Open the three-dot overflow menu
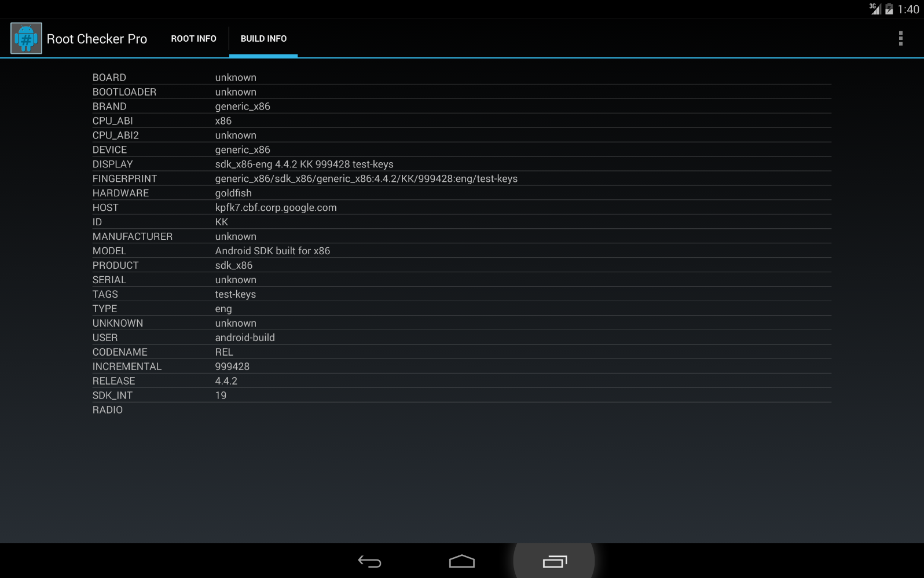The image size is (924, 578). click(x=900, y=38)
